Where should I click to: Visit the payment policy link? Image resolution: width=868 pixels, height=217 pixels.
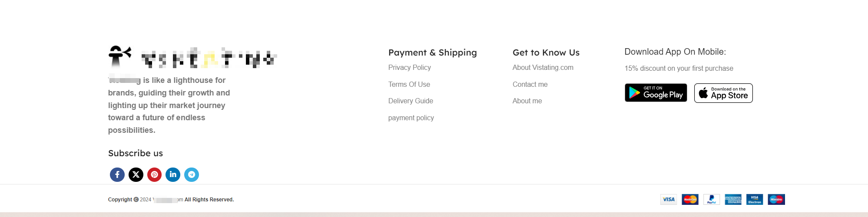[411, 118]
